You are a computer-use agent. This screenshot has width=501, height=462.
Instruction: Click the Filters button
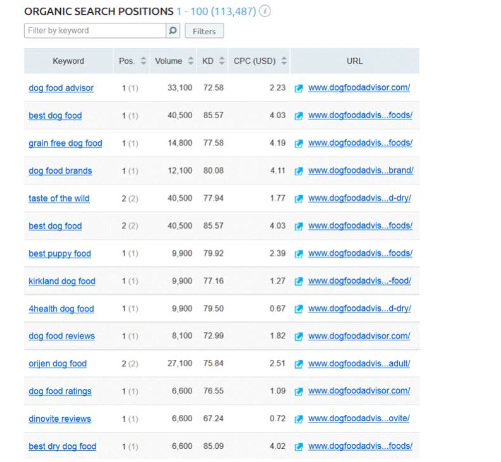coord(204,31)
